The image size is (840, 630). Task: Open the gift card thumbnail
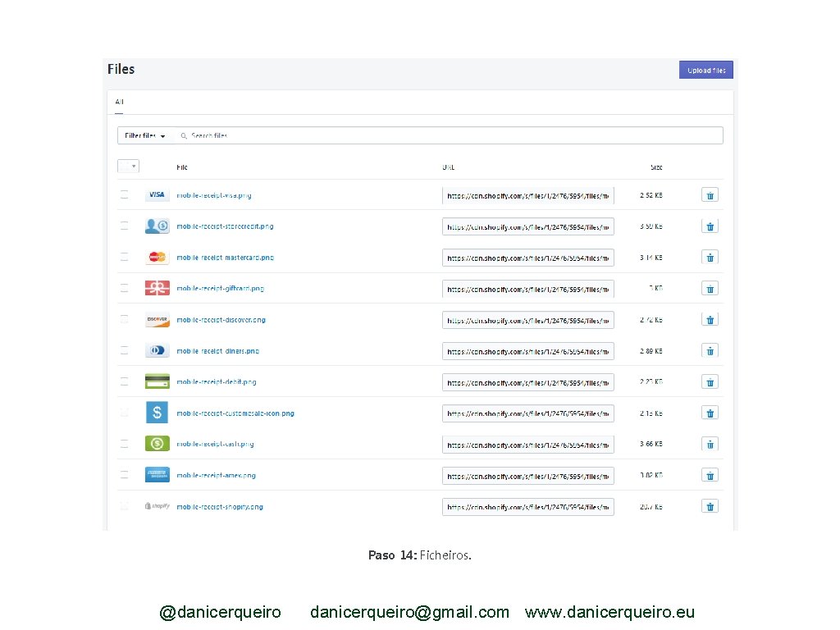pos(157,288)
